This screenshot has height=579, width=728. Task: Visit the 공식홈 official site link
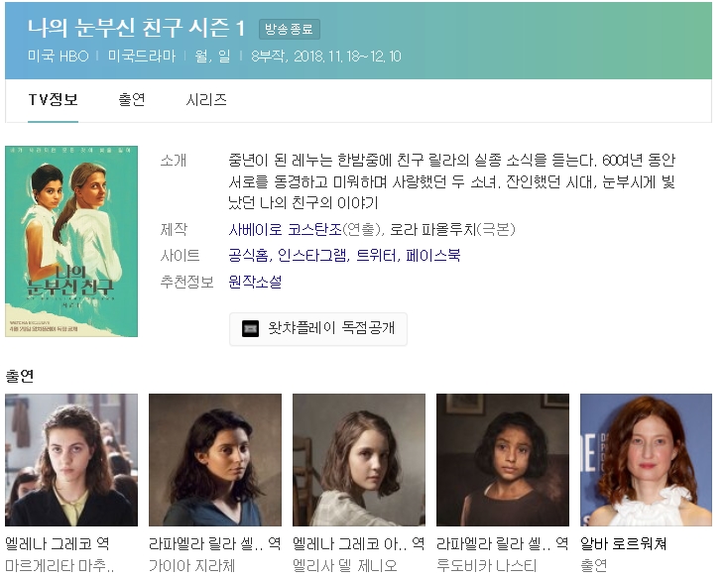coord(248,256)
